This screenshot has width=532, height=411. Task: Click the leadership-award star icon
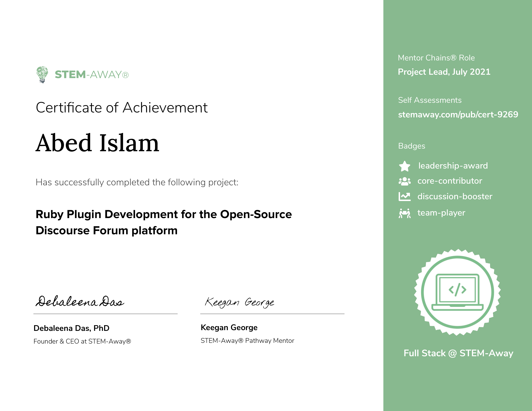click(405, 166)
